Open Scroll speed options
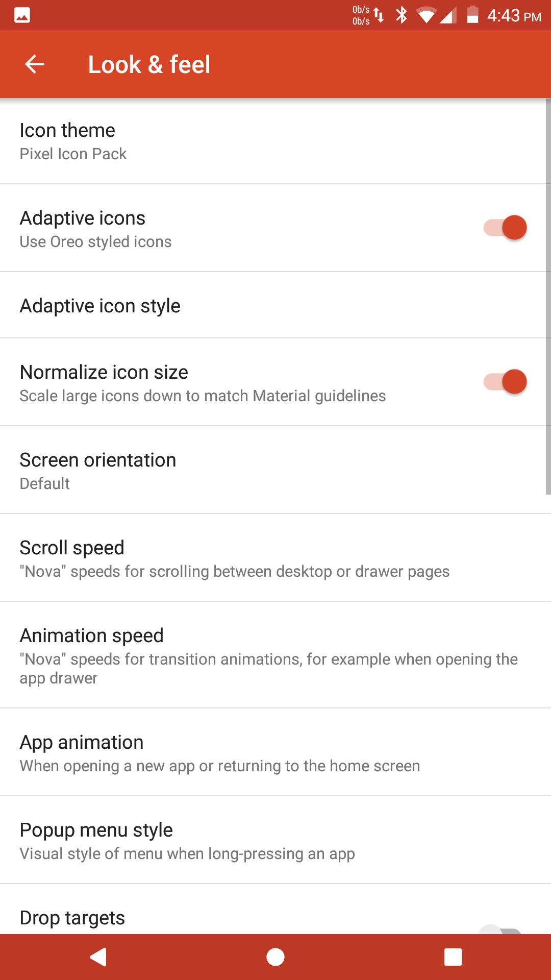This screenshot has width=551, height=980. point(275,558)
